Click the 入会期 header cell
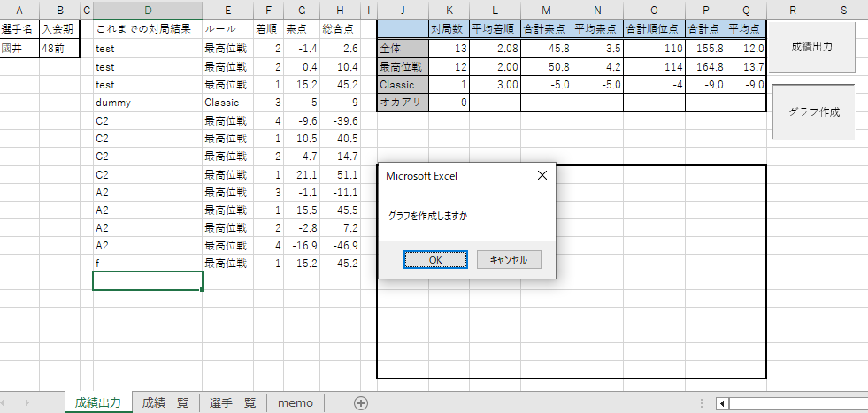This screenshot has width=868, height=413. pyautogui.click(x=59, y=29)
